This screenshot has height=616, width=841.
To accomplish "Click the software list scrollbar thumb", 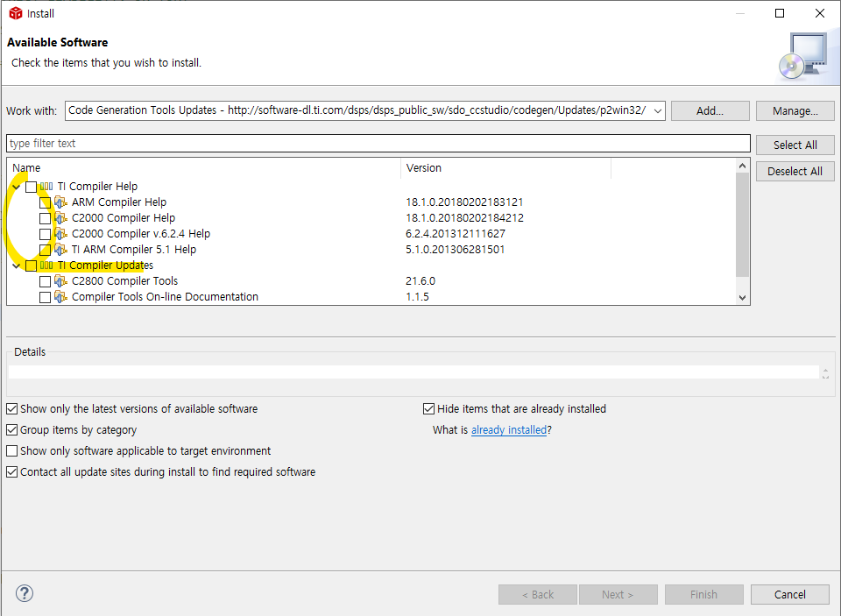I will coord(742,225).
